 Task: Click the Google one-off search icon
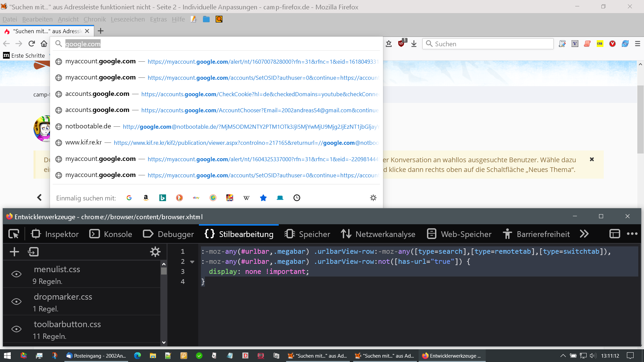(129, 198)
